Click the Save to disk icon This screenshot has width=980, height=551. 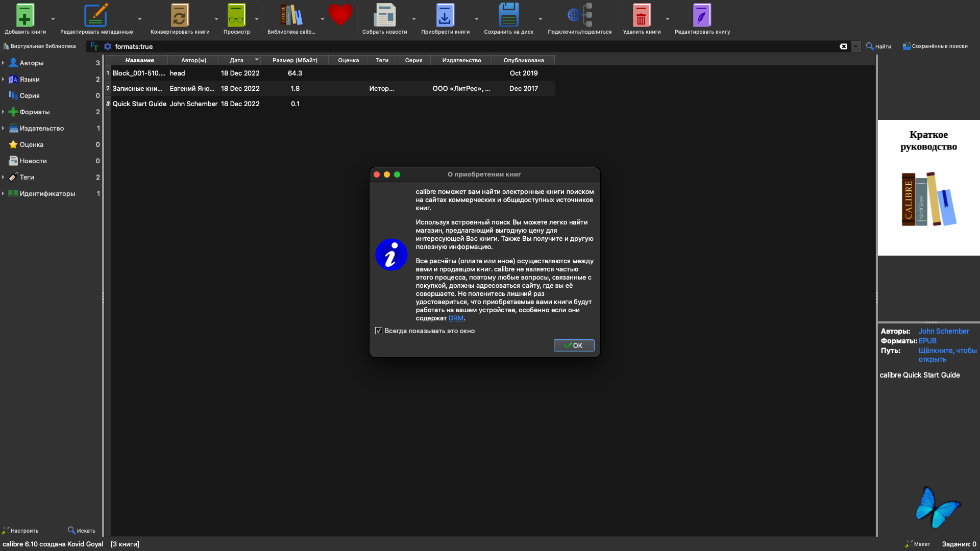pyautogui.click(x=508, y=15)
